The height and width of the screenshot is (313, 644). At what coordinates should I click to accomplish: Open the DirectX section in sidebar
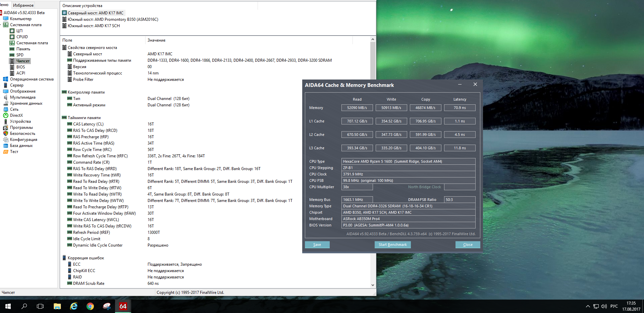point(16,115)
